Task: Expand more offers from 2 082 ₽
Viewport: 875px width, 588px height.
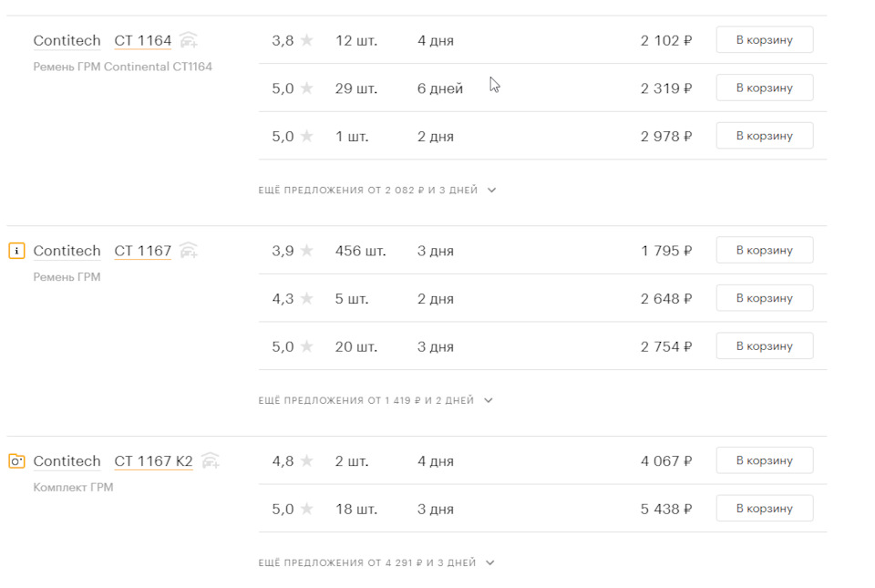Action: (376, 191)
